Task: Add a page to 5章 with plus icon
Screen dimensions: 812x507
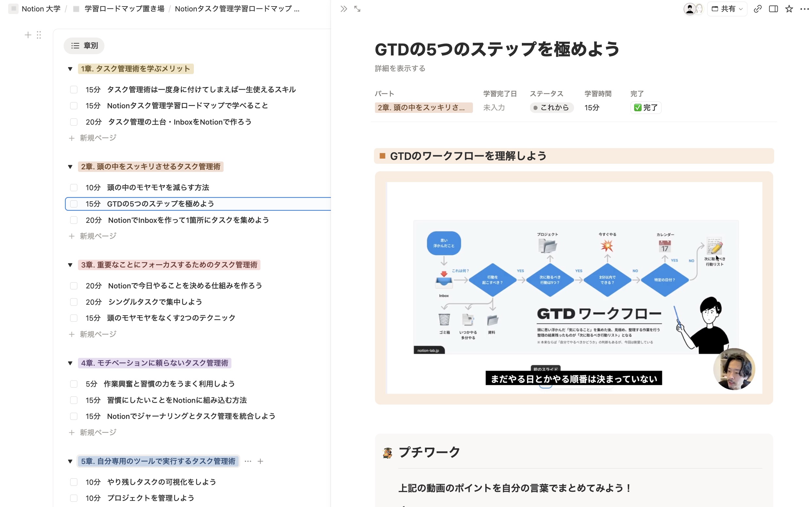Action: pyautogui.click(x=260, y=461)
